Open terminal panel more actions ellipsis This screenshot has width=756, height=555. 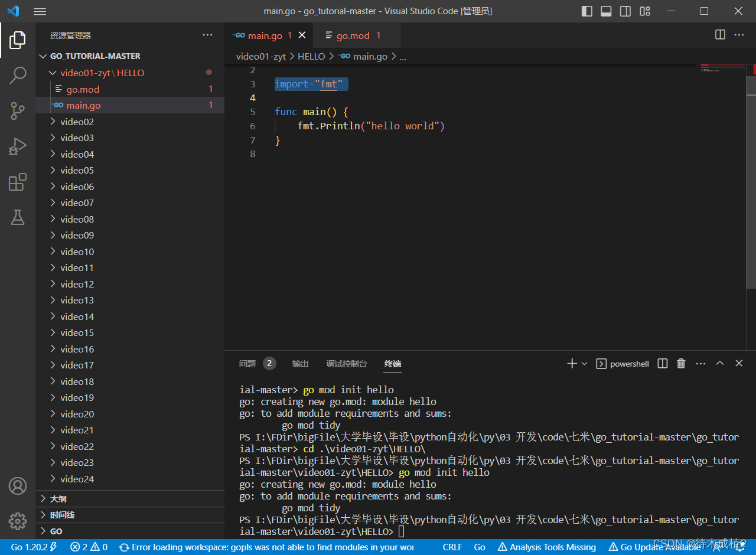click(700, 364)
